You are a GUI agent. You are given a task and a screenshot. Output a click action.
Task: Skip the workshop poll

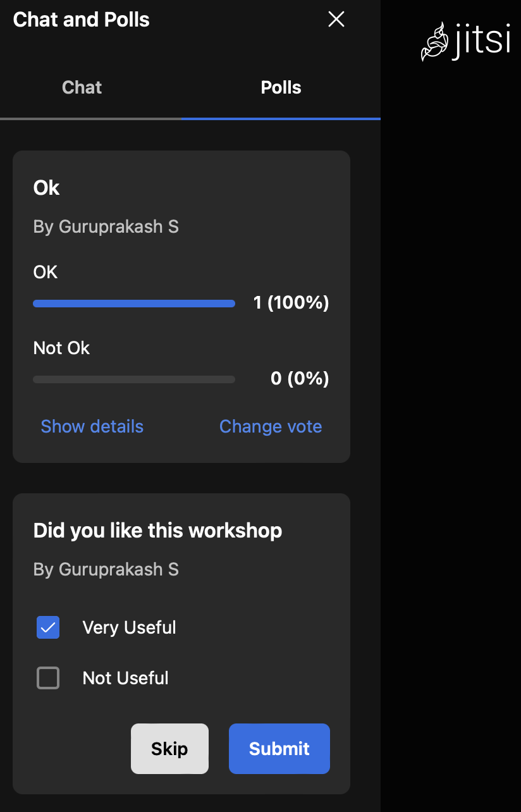[x=169, y=749]
